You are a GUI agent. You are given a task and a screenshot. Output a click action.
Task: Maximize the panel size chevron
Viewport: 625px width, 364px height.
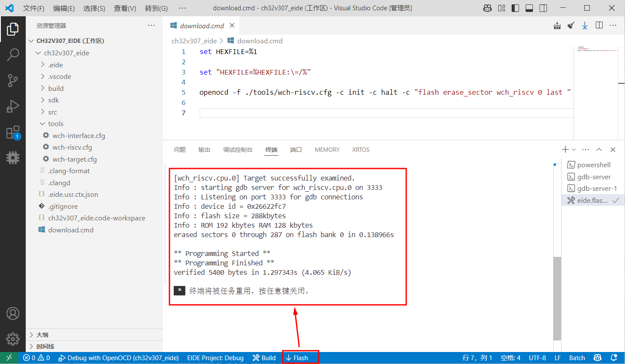(599, 150)
